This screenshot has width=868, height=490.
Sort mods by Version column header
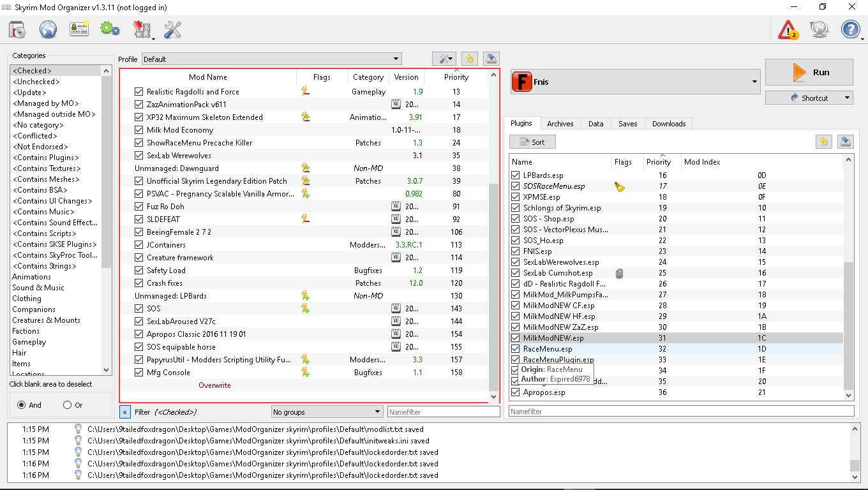coord(407,77)
